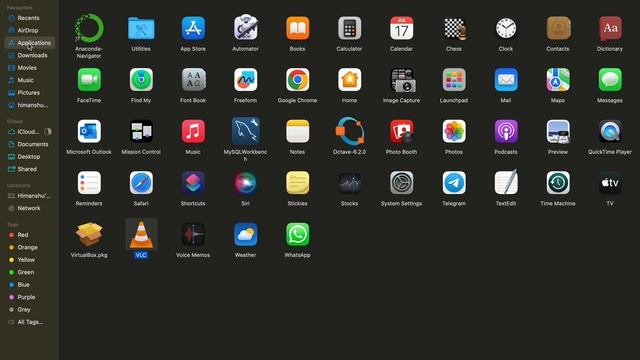640x360 pixels.
Task: Click the Chess app icon
Action: coord(454,28)
